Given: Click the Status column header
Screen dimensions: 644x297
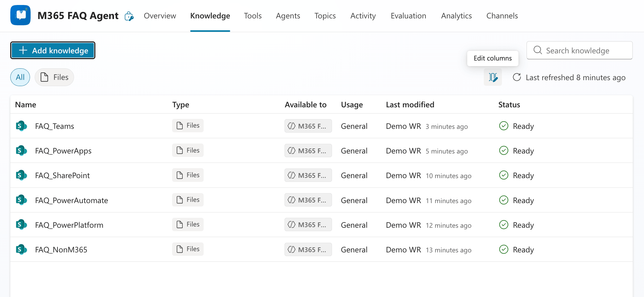Looking at the screenshot, I should [509, 105].
